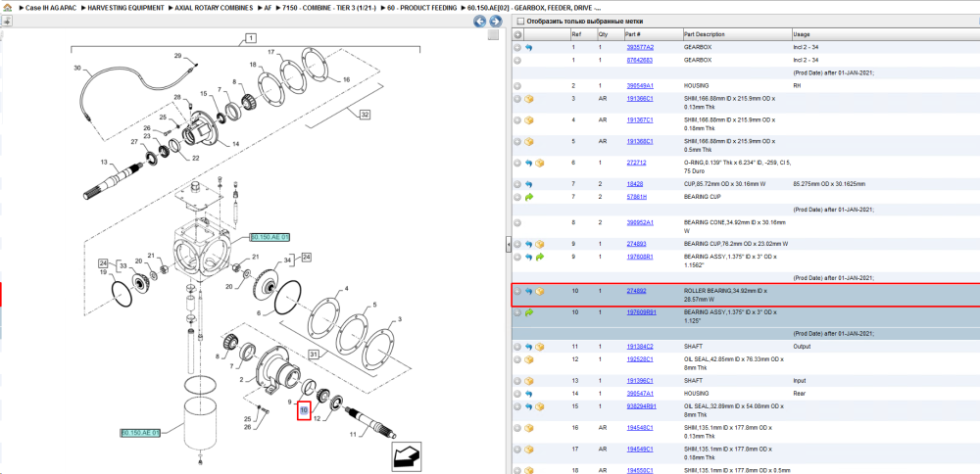The image size is (980, 474).
Task: Click package icon for shaft 191384C2
Action: pos(540,347)
